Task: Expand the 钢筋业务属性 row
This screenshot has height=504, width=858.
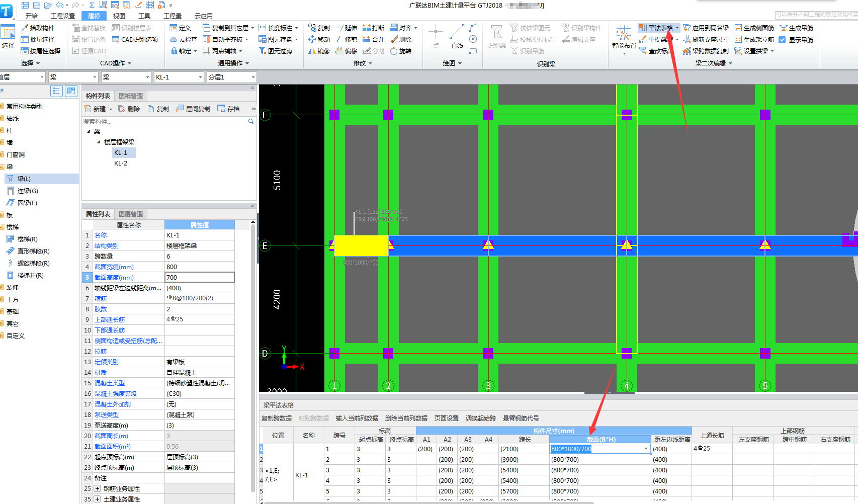Action: click(x=97, y=488)
